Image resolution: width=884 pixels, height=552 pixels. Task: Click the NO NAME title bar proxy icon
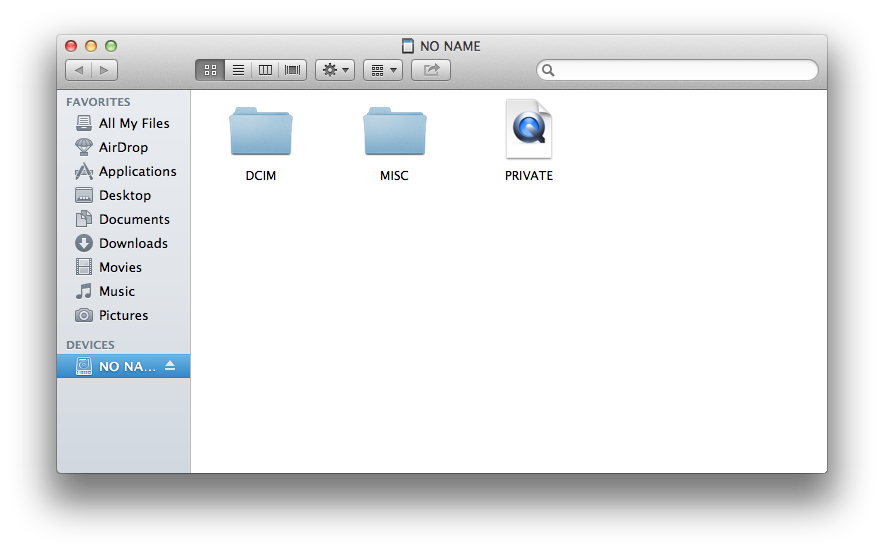coord(408,46)
